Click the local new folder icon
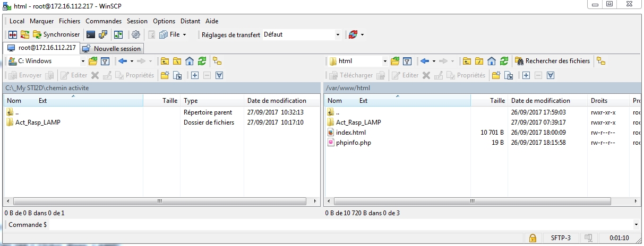This screenshot has height=246, width=644. 165,75
